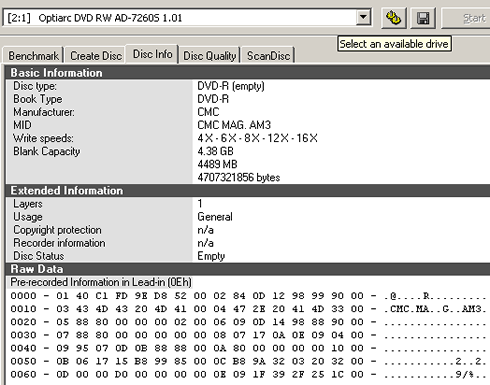Select the Disc type DVD-R (empty) value
Image resolution: width=490 pixels, height=385 pixels.
[231, 86]
